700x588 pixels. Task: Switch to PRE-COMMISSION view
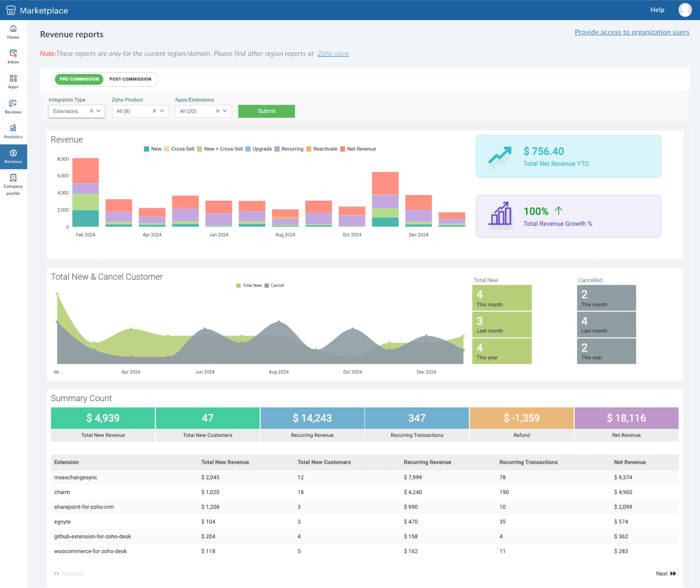click(79, 79)
